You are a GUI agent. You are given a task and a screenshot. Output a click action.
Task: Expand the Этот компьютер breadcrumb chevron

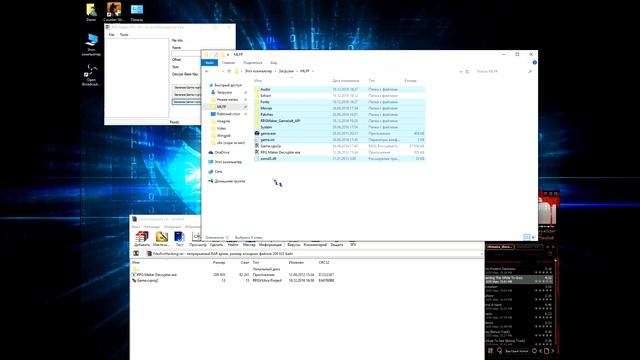(x=275, y=71)
